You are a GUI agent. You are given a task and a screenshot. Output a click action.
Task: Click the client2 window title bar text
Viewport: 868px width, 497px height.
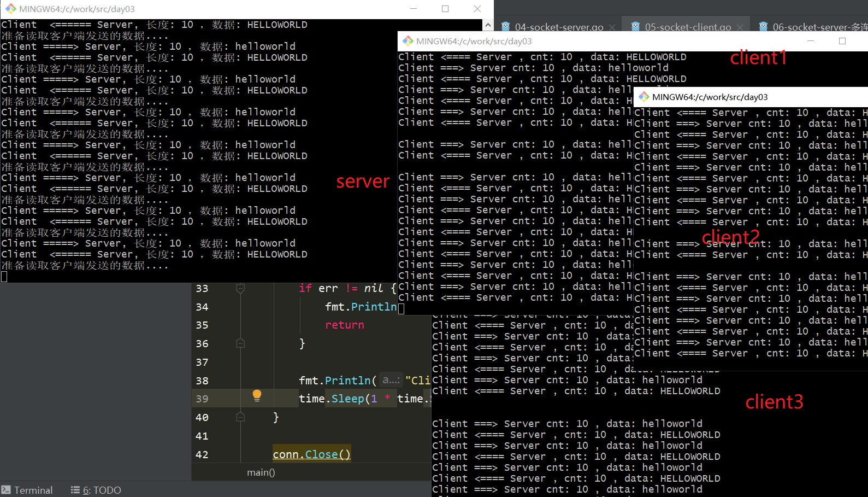pyautogui.click(x=710, y=97)
